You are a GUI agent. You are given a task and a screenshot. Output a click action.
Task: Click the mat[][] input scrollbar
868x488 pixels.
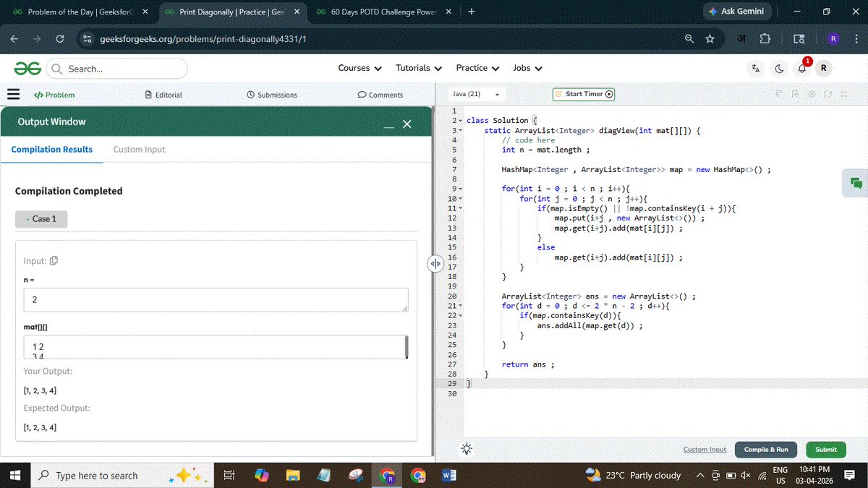click(x=406, y=346)
